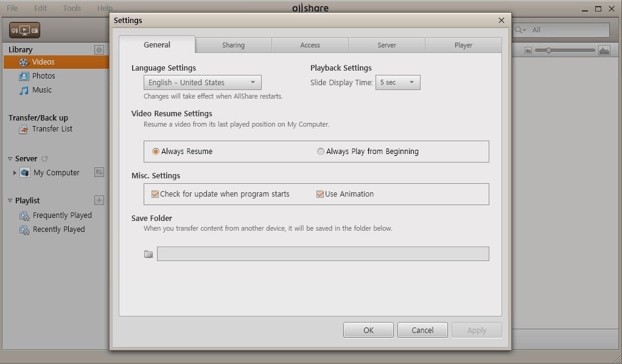Switch to the Sharing tab
Image resolution: width=622 pixels, height=364 pixels.
coord(233,45)
